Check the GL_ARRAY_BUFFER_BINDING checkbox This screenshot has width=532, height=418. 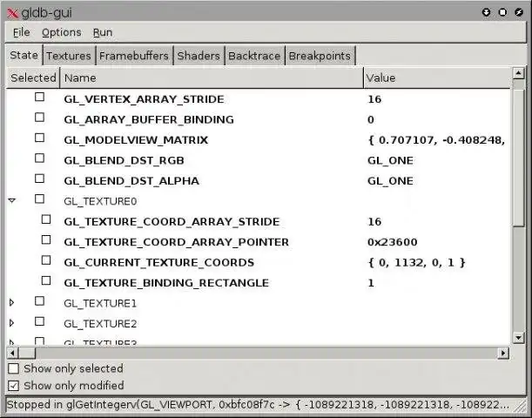(40, 118)
